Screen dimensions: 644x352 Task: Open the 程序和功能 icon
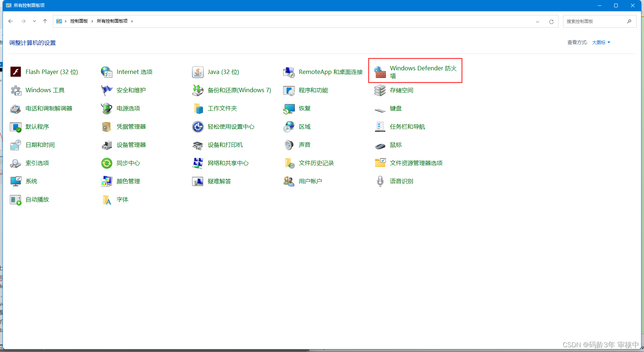(289, 90)
